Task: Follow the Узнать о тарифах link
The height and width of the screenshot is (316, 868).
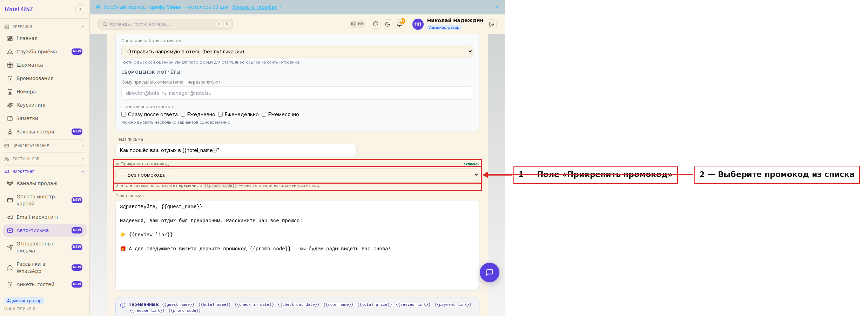Action: [x=255, y=7]
